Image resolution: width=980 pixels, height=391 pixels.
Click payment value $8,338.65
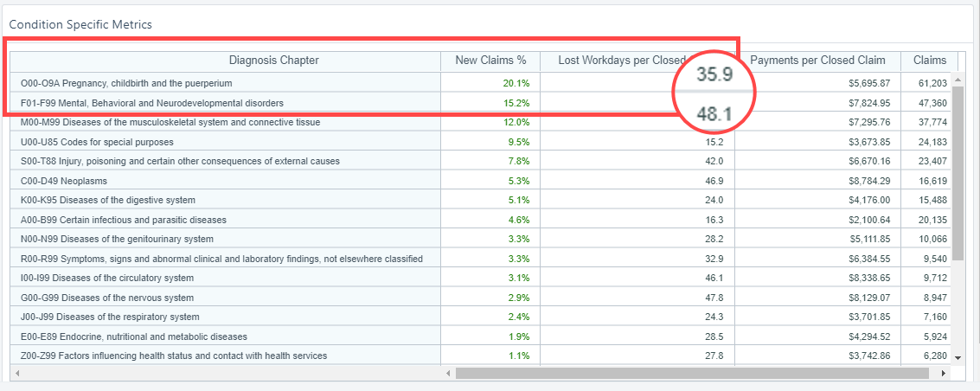coord(869,278)
